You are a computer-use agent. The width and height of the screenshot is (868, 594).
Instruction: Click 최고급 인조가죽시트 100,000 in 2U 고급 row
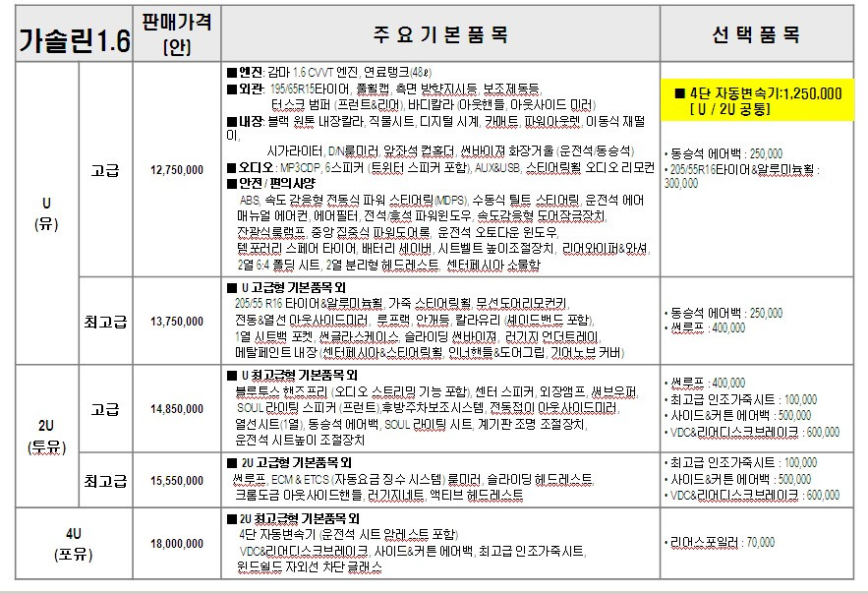pyautogui.click(x=740, y=399)
